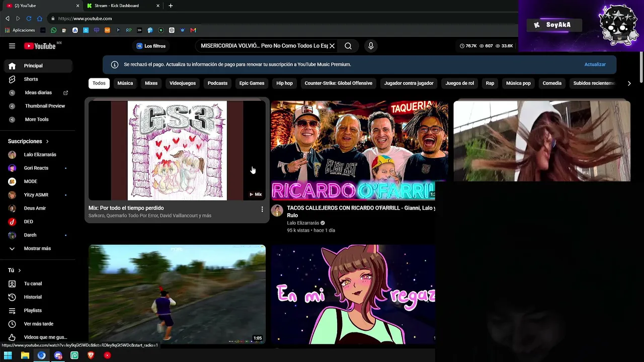Expand the Tú section

coord(15,270)
